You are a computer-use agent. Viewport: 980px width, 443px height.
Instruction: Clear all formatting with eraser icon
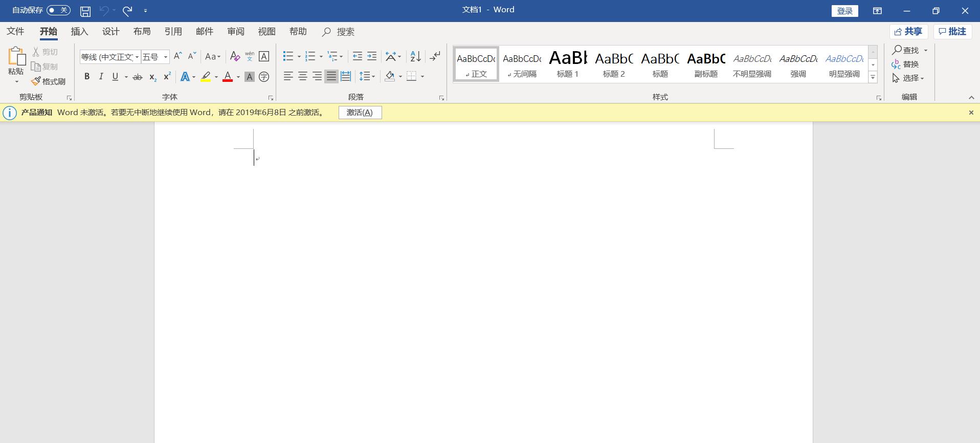pos(235,56)
